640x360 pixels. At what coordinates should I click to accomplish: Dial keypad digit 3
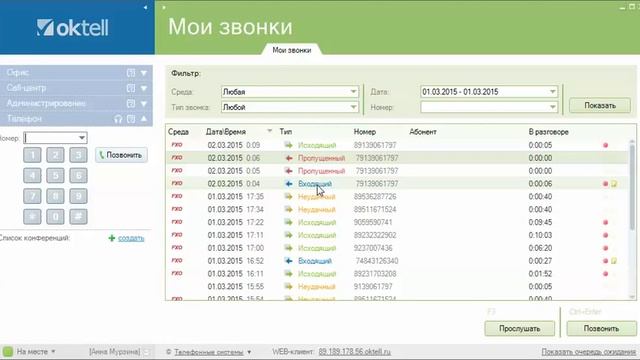coord(78,155)
